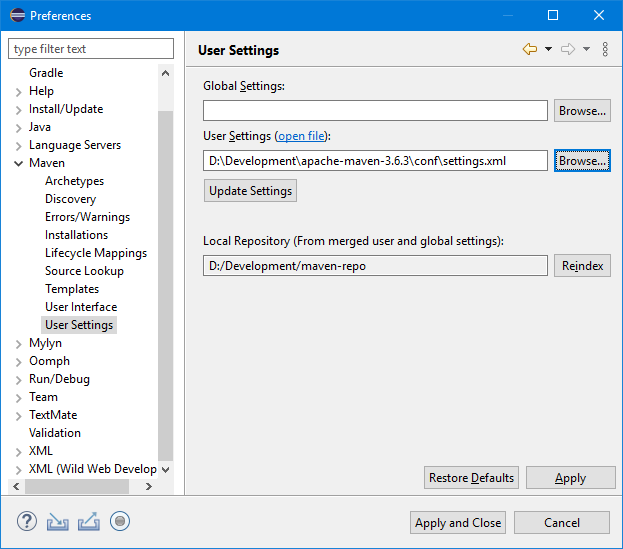This screenshot has width=623, height=549.
Task: Browse for the User Settings file
Action: 582,160
